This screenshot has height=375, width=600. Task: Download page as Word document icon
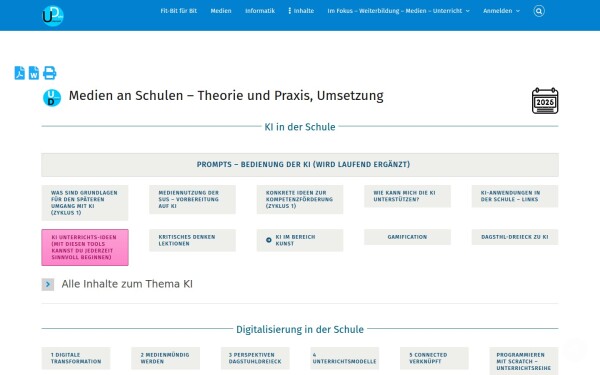34,73
